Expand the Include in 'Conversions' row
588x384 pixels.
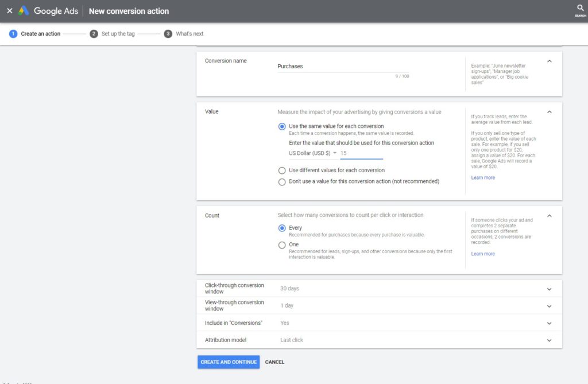550,323
